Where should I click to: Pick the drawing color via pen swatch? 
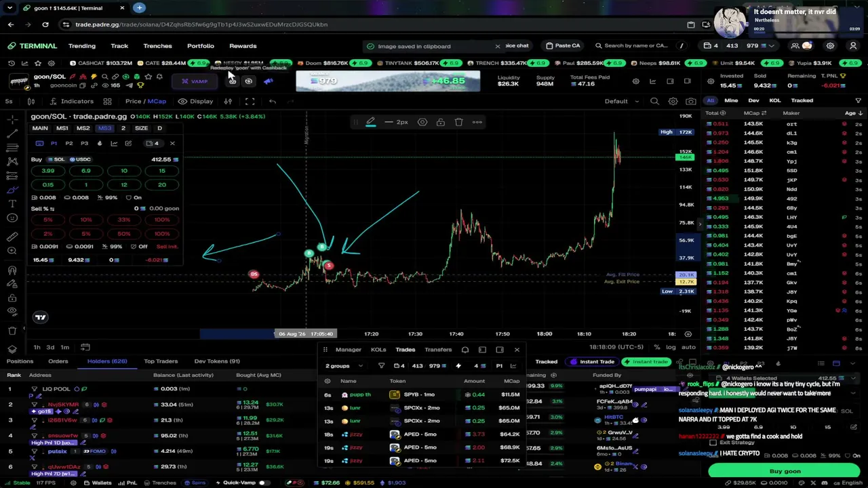coord(370,122)
